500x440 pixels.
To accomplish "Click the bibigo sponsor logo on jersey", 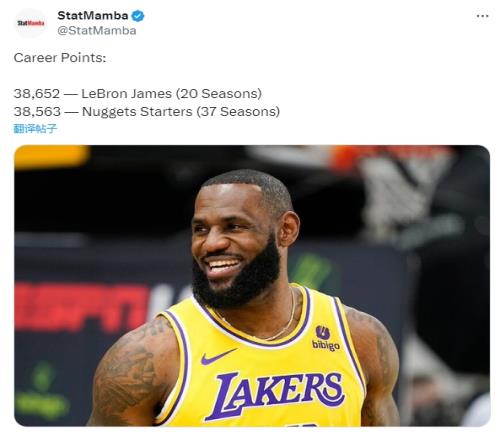I will [326, 338].
